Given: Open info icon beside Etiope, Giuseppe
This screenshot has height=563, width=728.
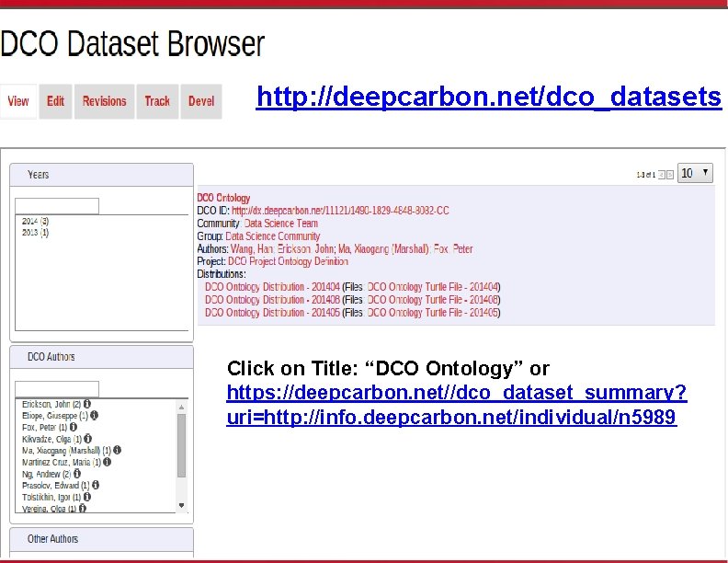Looking at the screenshot, I should 95,415.
